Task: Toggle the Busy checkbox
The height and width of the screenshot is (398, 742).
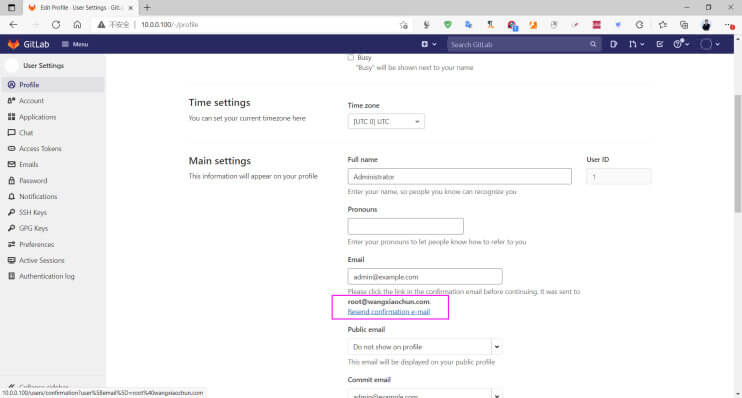Action: pos(351,58)
